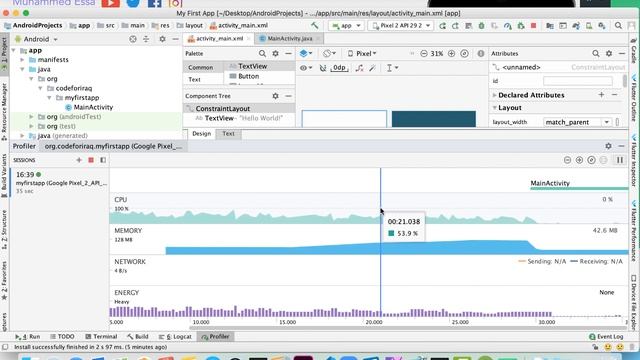Open the app run configuration dropdown
The image size is (640, 360).
point(346,26)
